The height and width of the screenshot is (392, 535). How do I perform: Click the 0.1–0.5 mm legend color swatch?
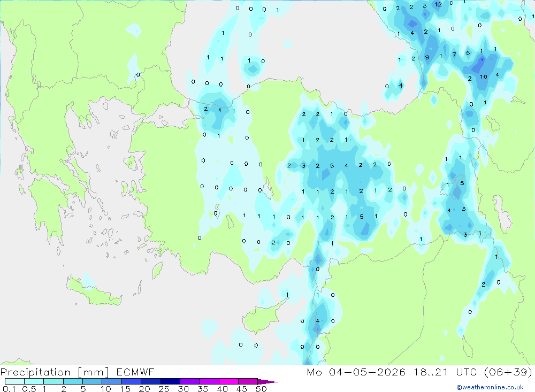coord(14,381)
